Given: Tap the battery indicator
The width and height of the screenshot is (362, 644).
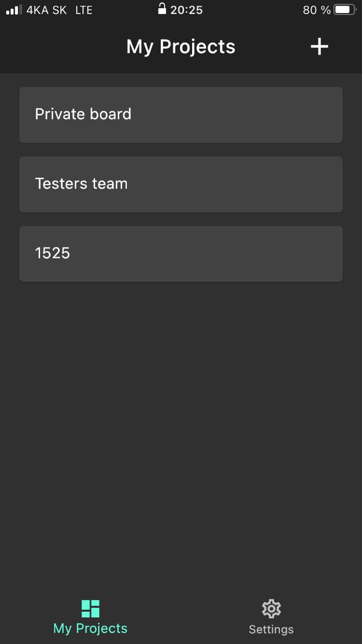Looking at the screenshot, I should (344, 9).
